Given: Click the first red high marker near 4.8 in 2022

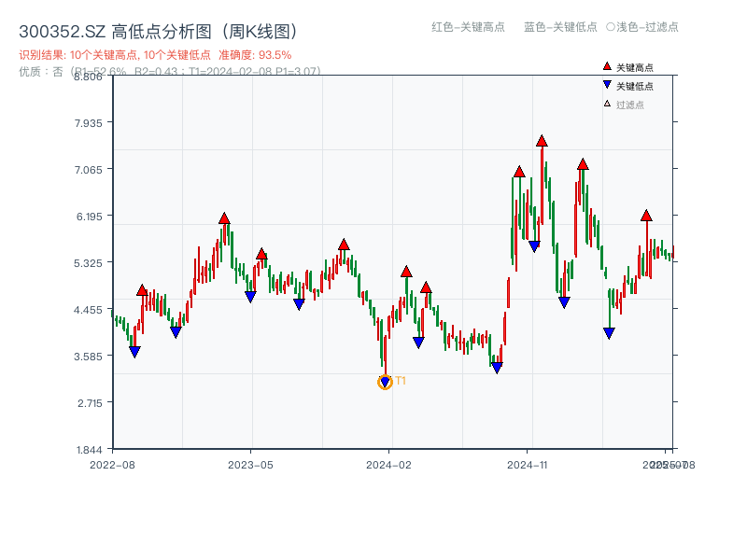Looking at the screenshot, I should pyautogui.click(x=142, y=290).
